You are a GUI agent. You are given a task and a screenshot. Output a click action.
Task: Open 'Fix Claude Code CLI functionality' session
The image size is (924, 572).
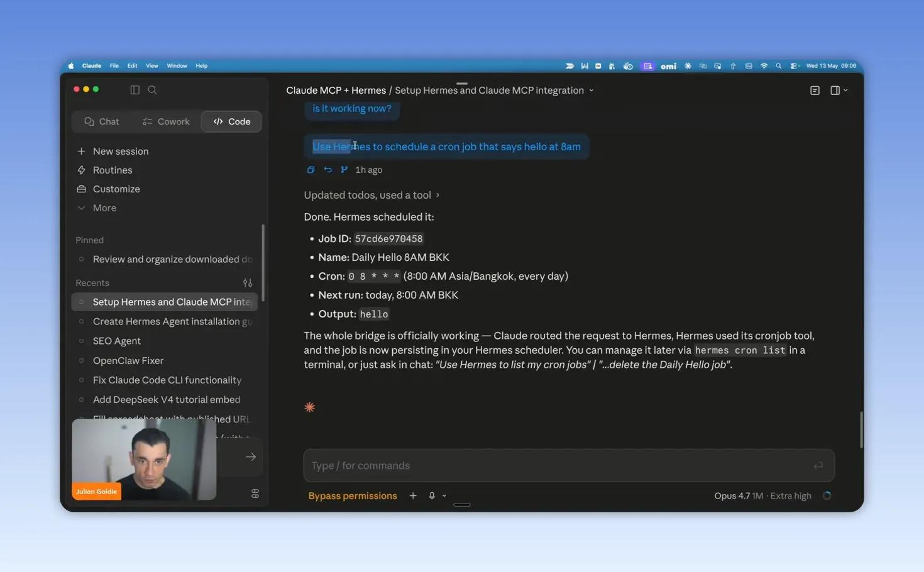[x=165, y=380]
